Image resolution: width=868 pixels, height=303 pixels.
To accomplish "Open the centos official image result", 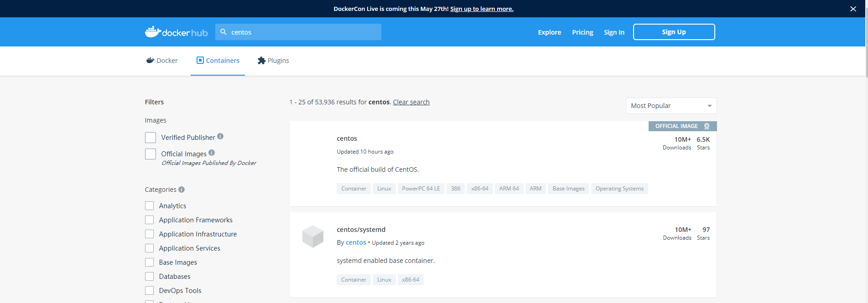I will coord(347,139).
